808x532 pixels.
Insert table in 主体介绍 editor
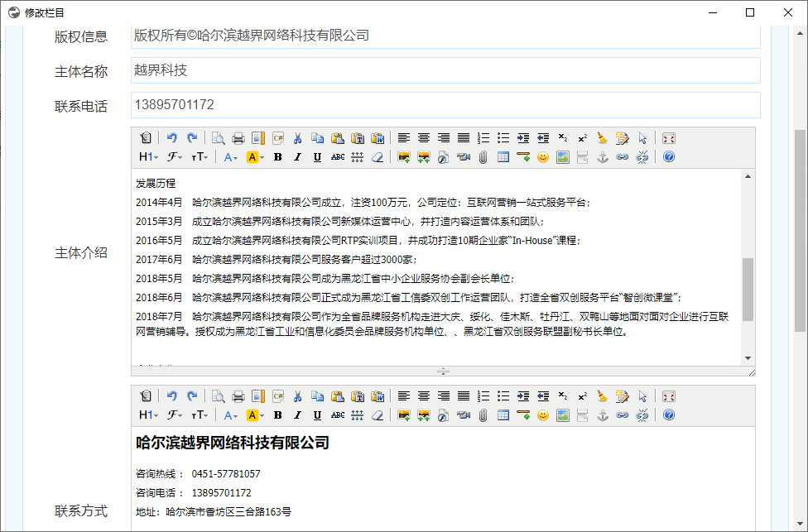pyautogui.click(x=503, y=157)
